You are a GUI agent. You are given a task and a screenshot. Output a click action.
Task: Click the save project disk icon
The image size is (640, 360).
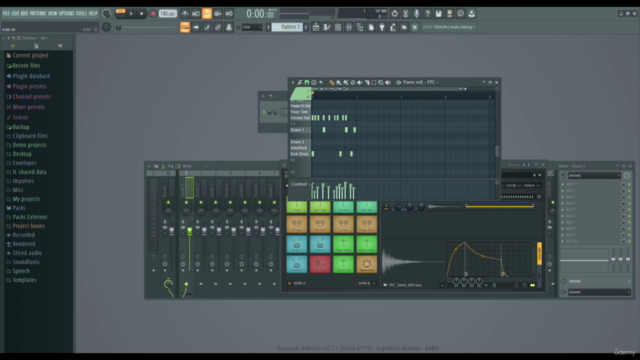[438, 13]
